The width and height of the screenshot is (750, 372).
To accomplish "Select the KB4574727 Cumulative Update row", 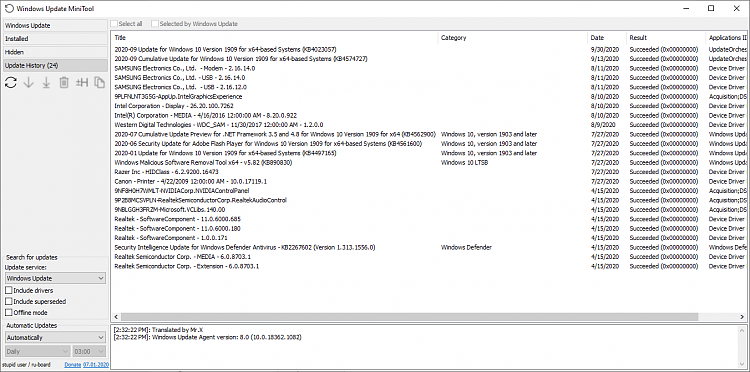I will (x=430, y=59).
